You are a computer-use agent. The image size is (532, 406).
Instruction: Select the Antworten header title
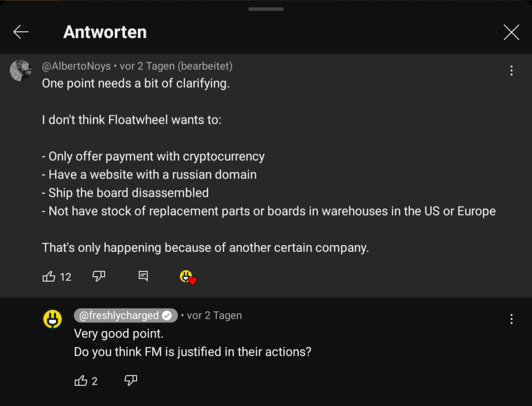[105, 32]
